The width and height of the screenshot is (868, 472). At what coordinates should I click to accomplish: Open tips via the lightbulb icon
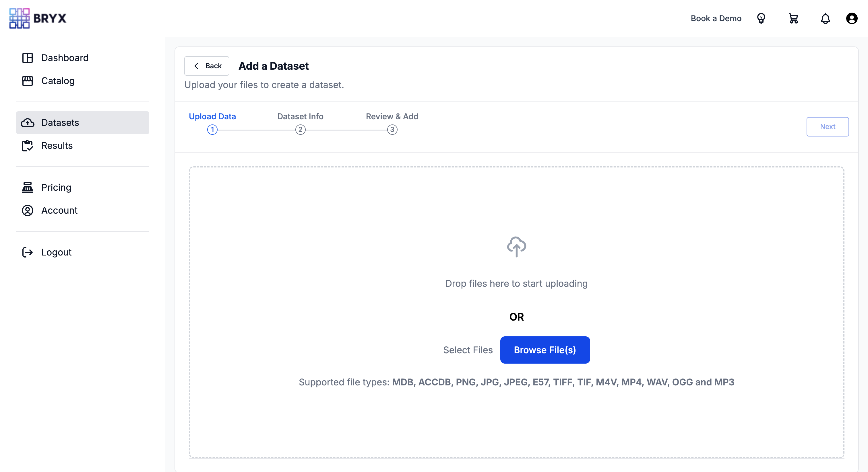coord(762,19)
